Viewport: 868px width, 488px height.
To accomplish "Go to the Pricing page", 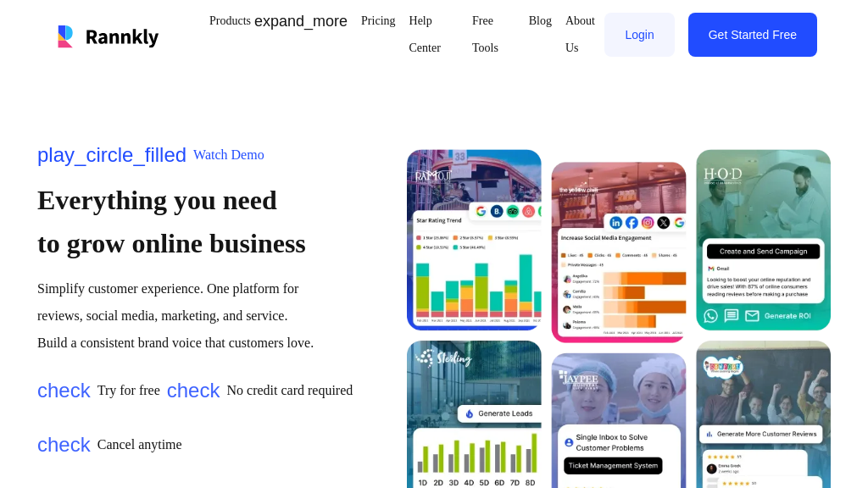I will 378,20.
